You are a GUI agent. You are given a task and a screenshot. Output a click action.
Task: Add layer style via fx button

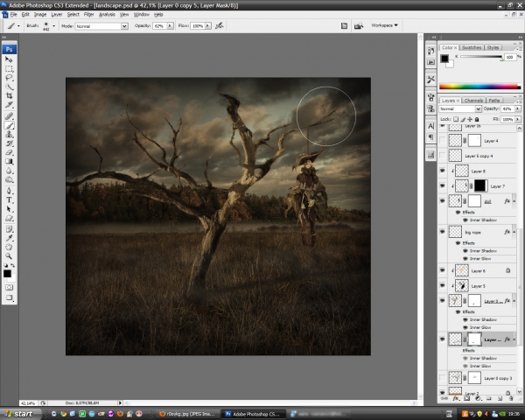455,399
